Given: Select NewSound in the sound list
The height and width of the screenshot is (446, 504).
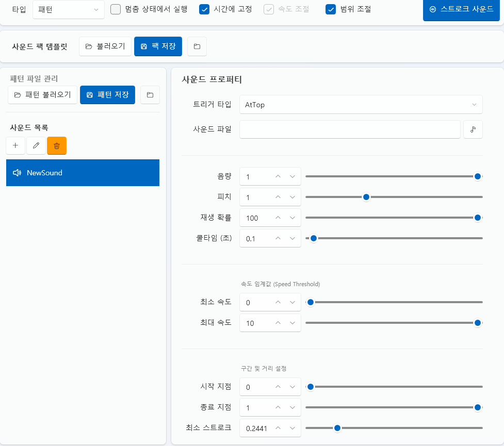Looking at the screenshot, I should (83, 173).
